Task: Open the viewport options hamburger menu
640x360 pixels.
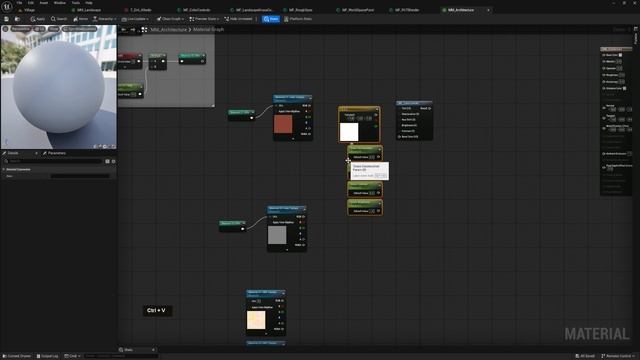Action: 5,29
